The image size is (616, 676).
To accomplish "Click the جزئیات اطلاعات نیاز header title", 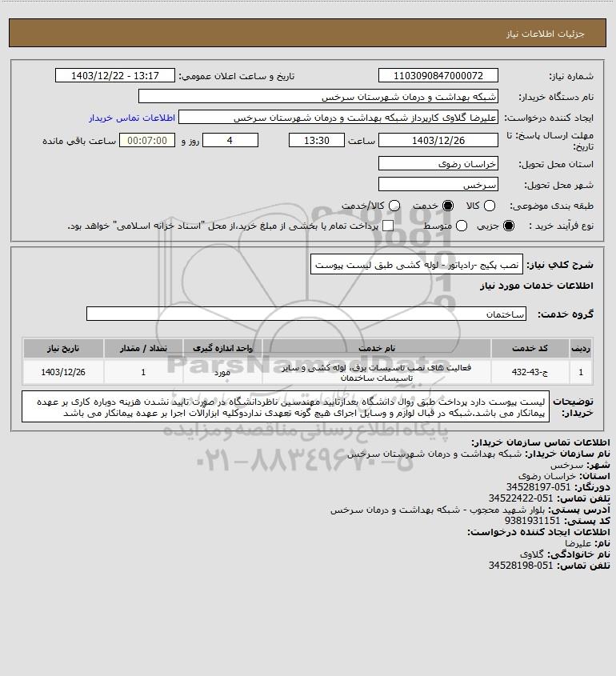I will 546,34.
